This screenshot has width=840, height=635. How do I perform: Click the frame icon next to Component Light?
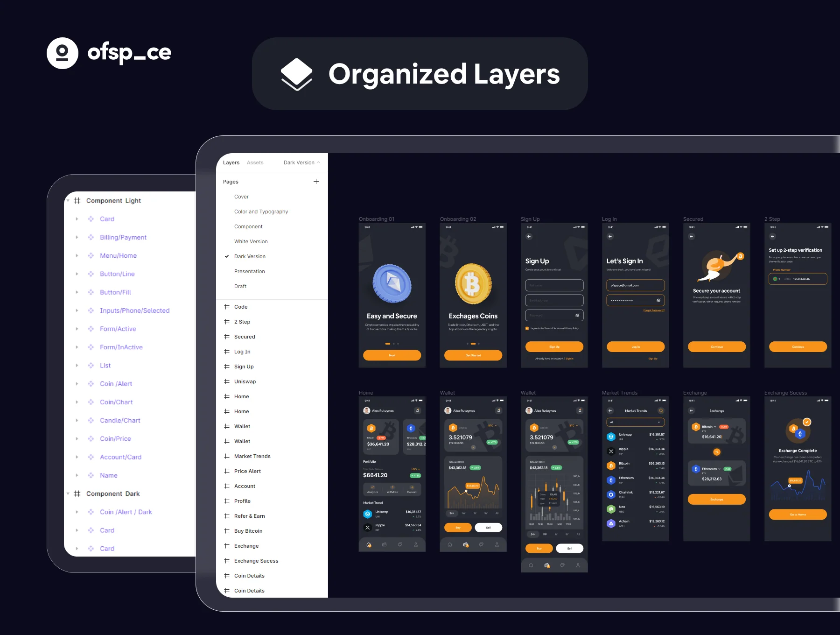[77, 201]
